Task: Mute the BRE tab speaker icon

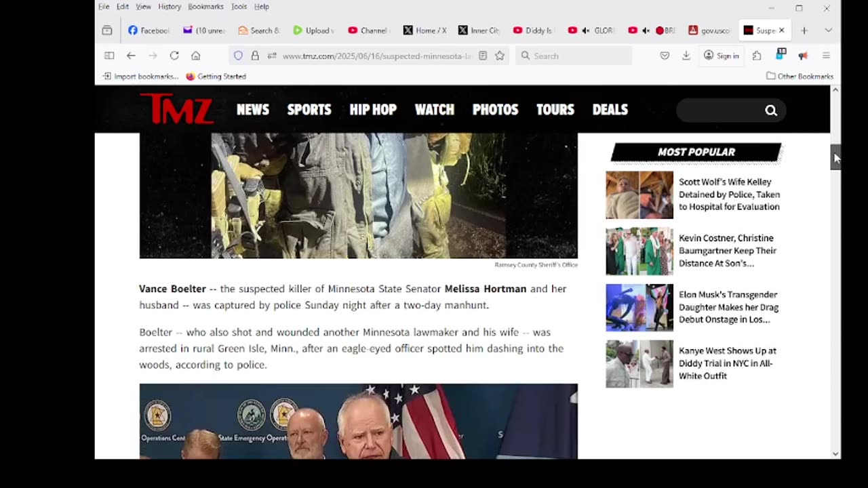Action: click(x=646, y=30)
